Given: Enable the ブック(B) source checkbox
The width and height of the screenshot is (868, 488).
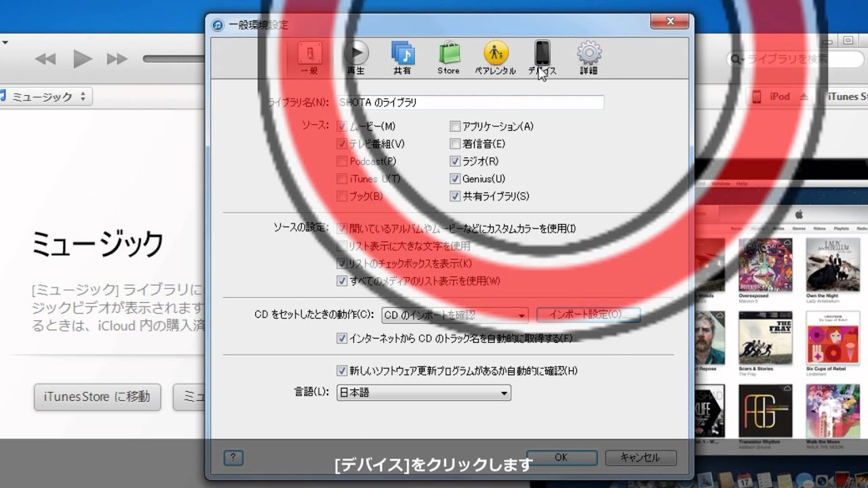Looking at the screenshot, I should click(342, 197).
